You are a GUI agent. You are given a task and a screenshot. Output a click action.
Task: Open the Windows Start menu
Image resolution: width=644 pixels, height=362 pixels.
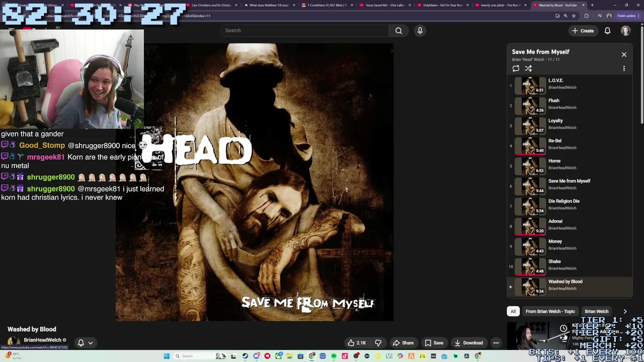[167, 356]
